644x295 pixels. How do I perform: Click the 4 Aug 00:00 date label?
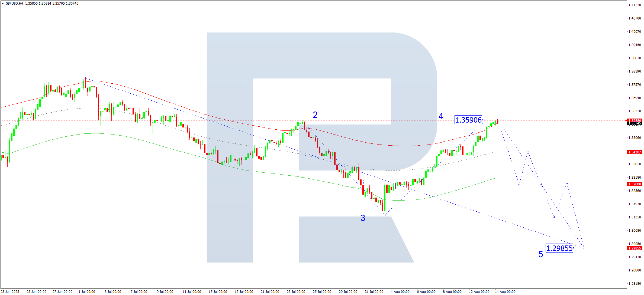pyautogui.click(x=400, y=291)
